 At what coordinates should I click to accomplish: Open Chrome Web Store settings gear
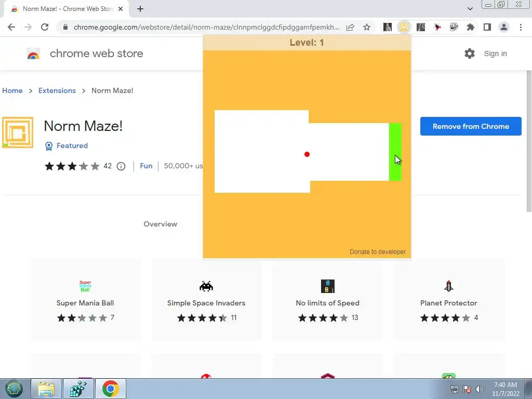pos(470,54)
